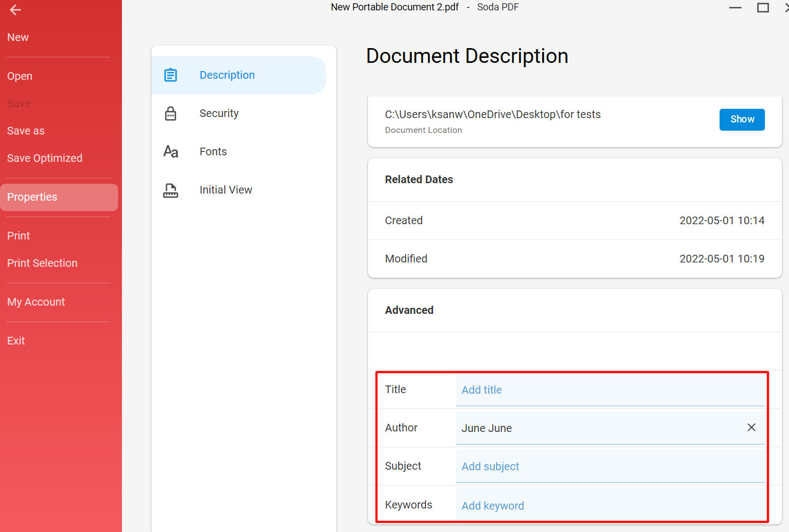The image size is (789, 532).
Task: Click the Add subject field
Action: click(x=610, y=466)
